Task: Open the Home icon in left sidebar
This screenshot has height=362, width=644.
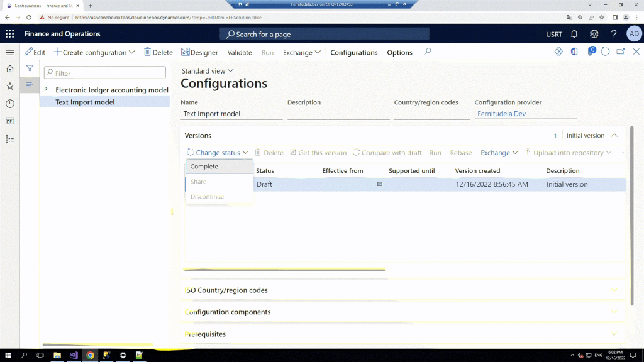Action: (x=10, y=69)
